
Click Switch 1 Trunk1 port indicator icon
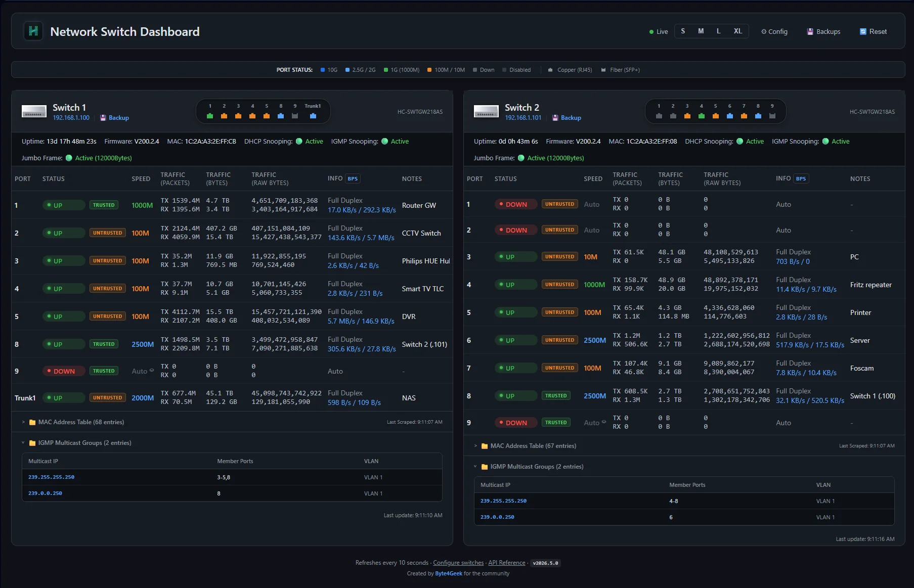pos(313,116)
